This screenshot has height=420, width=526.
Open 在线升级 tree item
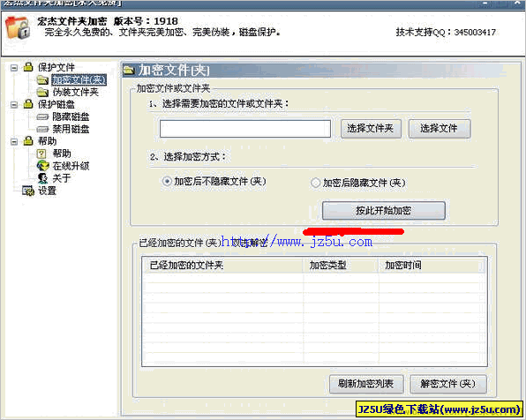point(71,166)
